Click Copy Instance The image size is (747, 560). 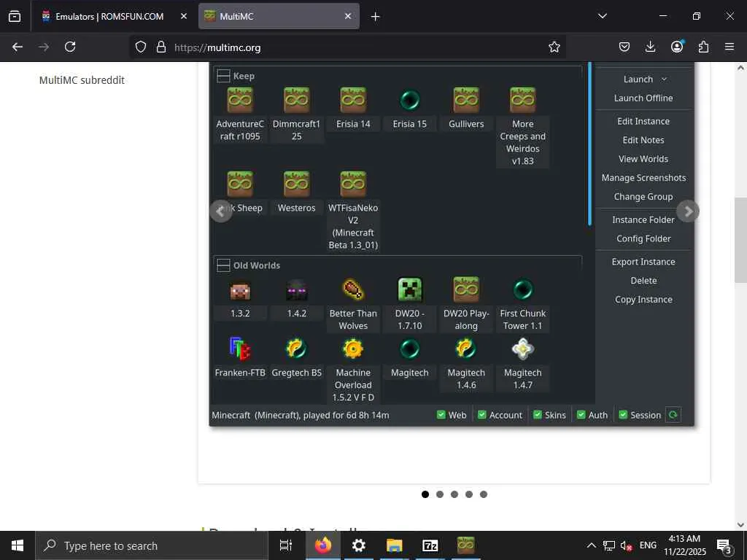(643, 300)
